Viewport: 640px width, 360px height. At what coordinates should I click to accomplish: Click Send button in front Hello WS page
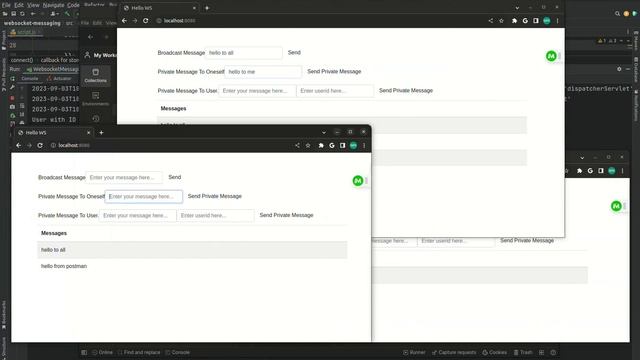coord(175,177)
